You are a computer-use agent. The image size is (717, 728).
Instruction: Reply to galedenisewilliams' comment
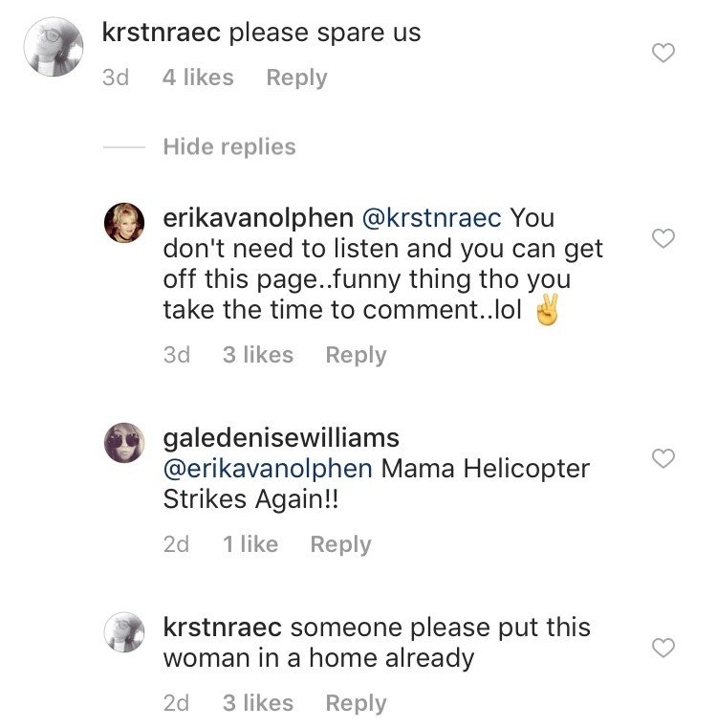340,544
